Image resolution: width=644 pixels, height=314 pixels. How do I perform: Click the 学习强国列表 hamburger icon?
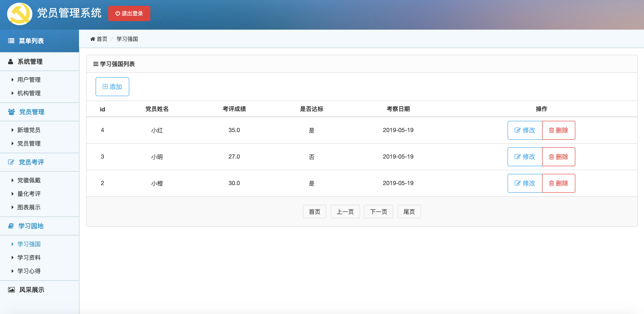point(96,64)
